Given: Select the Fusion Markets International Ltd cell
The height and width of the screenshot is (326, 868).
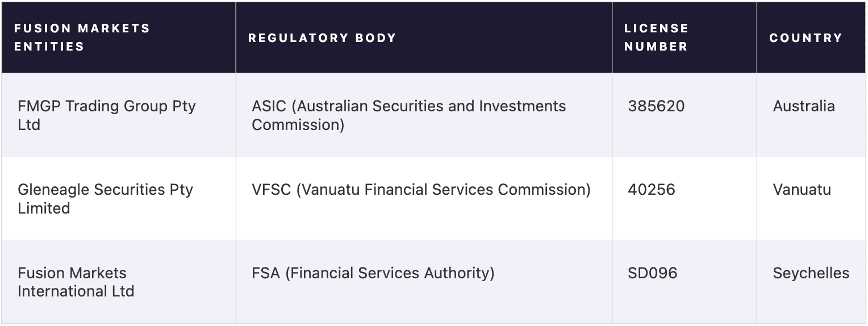Looking at the screenshot, I should 119,282.
